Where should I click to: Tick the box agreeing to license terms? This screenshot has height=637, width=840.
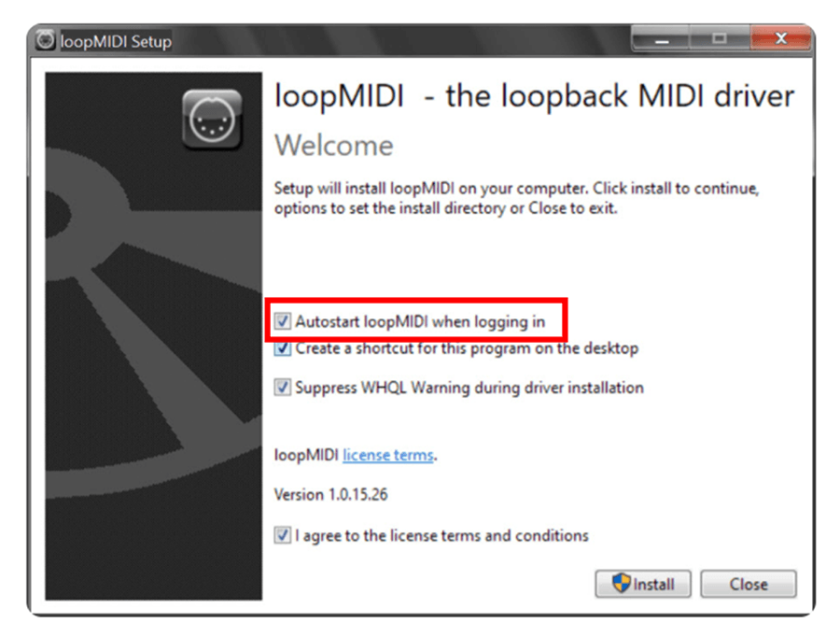pyautogui.click(x=282, y=535)
